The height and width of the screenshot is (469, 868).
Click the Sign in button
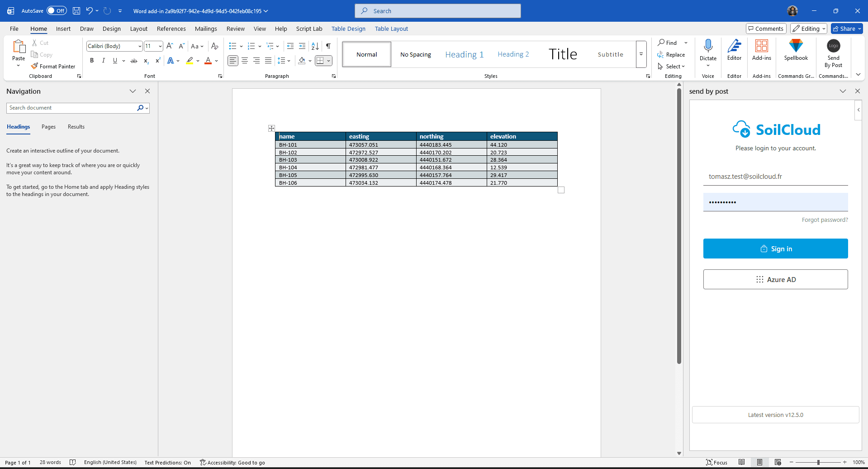pos(775,249)
